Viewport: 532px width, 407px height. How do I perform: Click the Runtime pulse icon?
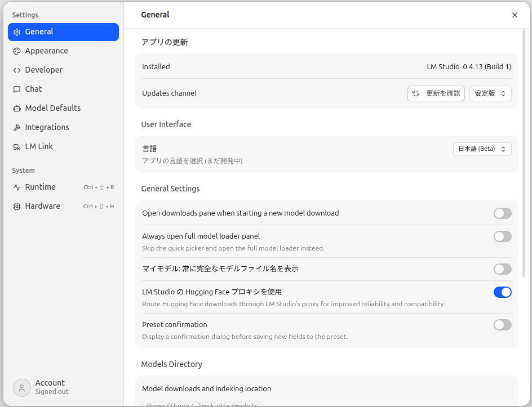(17, 187)
